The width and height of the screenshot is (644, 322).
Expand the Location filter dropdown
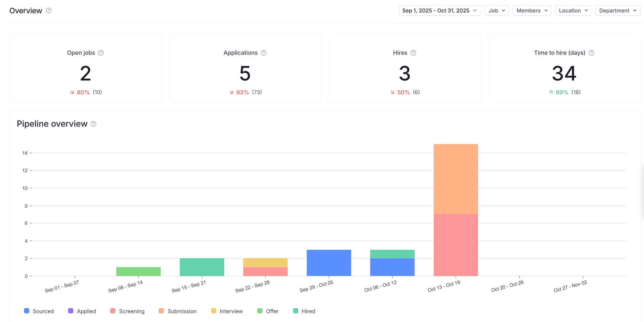573,11
